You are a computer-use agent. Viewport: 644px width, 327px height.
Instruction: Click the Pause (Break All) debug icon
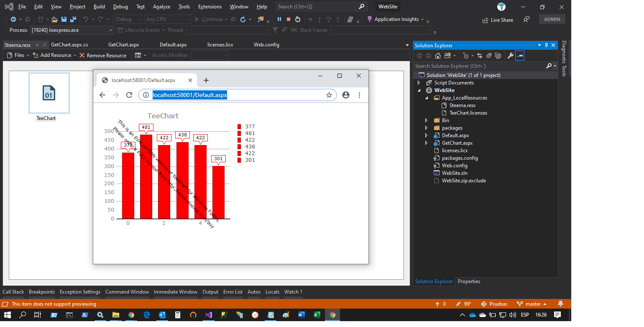click(279, 19)
